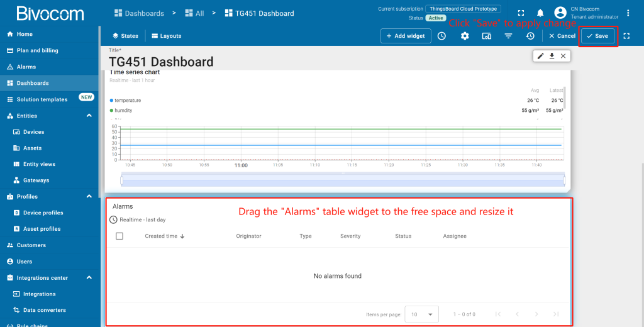Image resolution: width=644 pixels, height=327 pixels.
Task: Go to first page of alarms table
Action: pyautogui.click(x=498, y=314)
